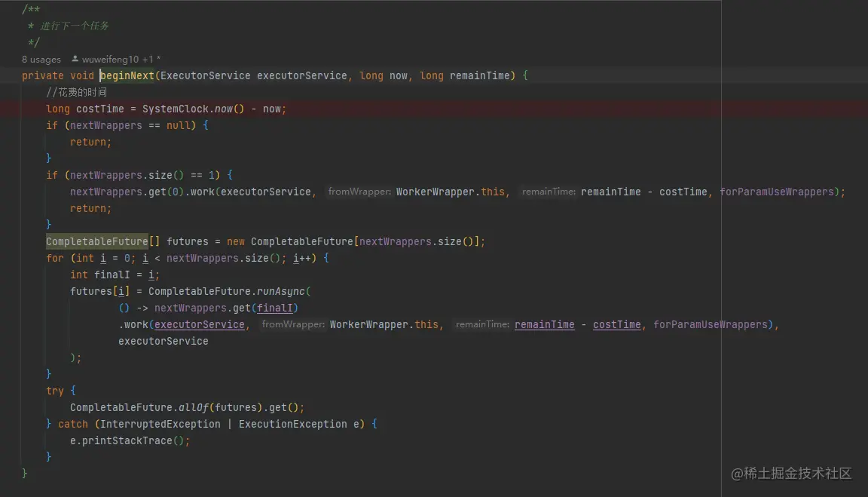Image resolution: width=868 pixels, height=497 pixels.
Task: Click 'WorkerWrapper.this' in the lambda work call
Action: click(384, 325)
